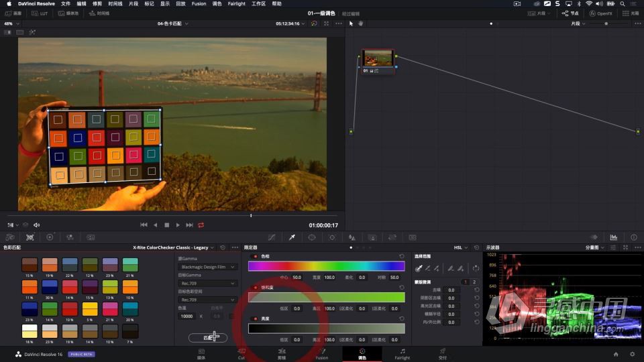Toggle loop playback in the viewer
644x362 pixels.
[201, 225]
